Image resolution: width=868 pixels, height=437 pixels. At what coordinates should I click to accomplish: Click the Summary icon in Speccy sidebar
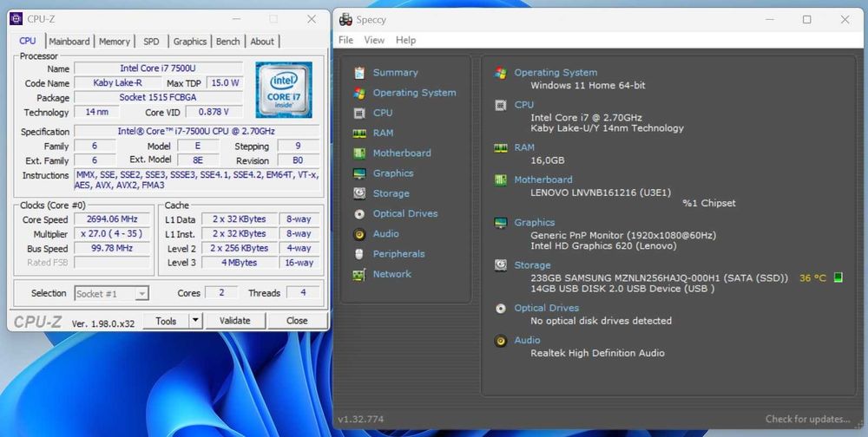pyautogui.click(x=359, y=73)
